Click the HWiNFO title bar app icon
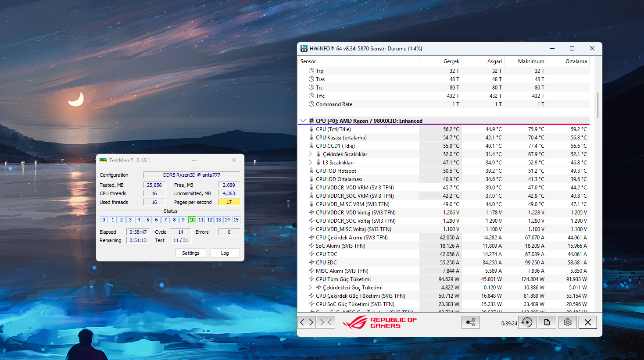644x360 pixels. [304, 48]
